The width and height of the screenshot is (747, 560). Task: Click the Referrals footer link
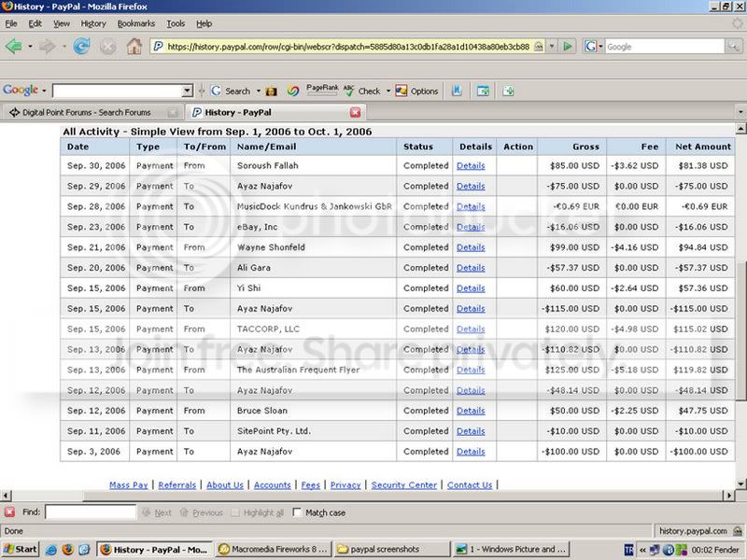[x=177, y=484]
